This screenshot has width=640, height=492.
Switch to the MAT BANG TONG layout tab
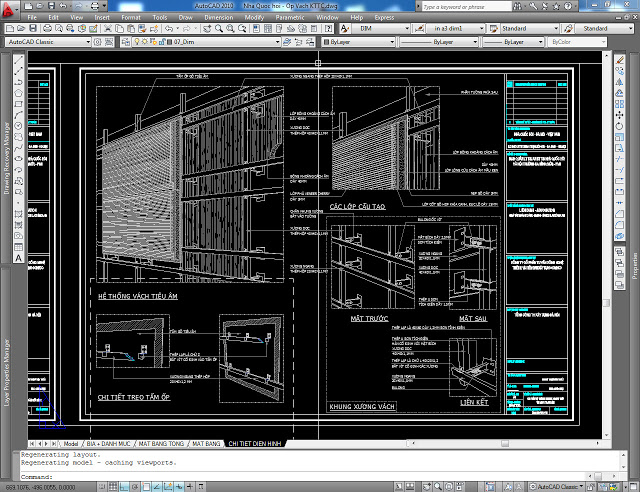(x=162, y=442)
